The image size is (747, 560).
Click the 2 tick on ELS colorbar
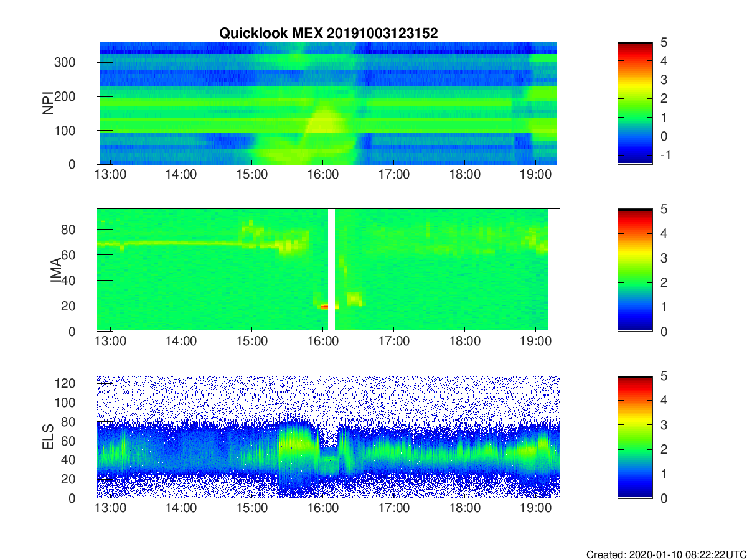(x=663, y=449)
